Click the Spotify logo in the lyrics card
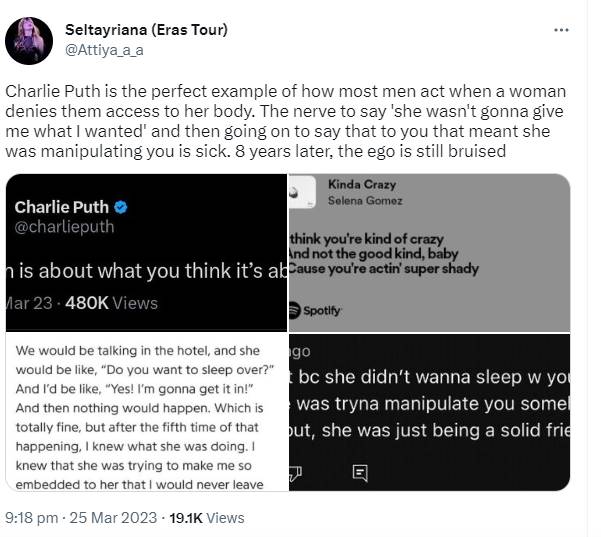The width and height of the screenshot is (601, 537). tap(316, 312)
